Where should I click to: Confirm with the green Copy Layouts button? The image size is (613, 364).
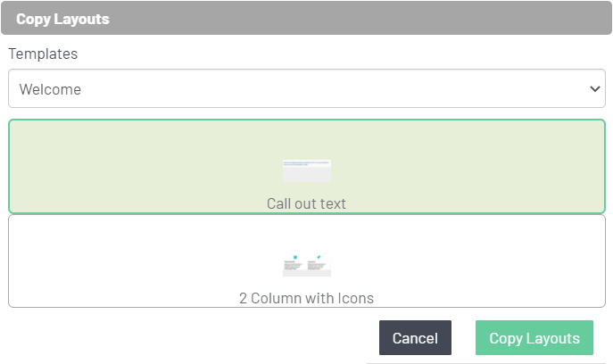tap(534, 338)
